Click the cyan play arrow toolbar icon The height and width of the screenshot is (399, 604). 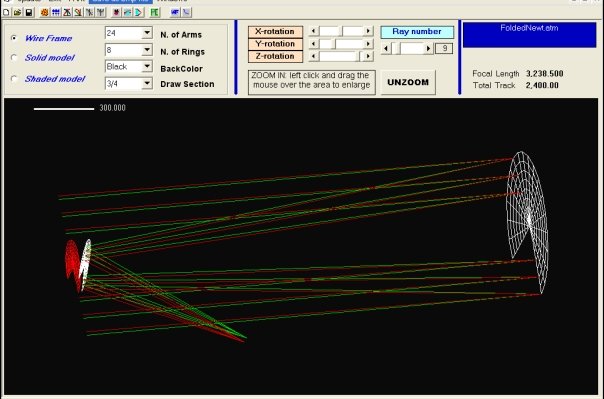(138, 12)
